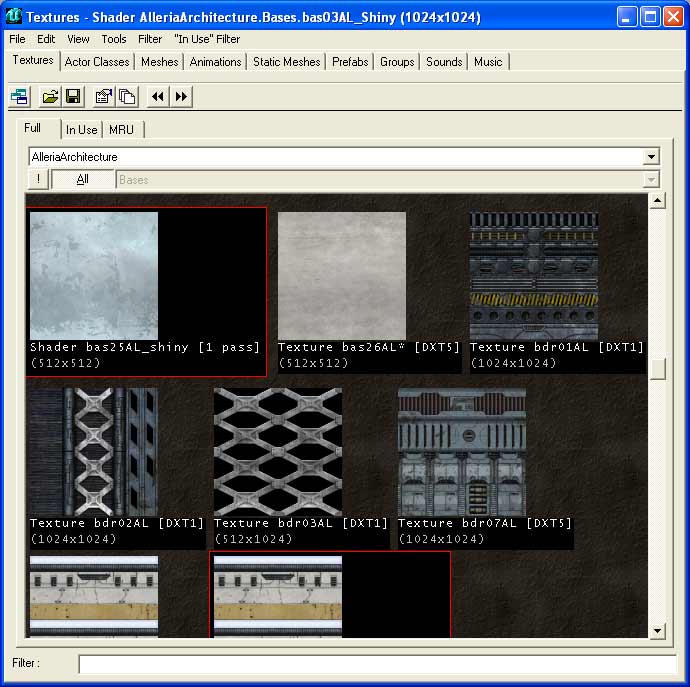The image size is (690, 687).
Task: Click the "(512x1024)" size text under bdr03AL
Action: coord(253,539)
